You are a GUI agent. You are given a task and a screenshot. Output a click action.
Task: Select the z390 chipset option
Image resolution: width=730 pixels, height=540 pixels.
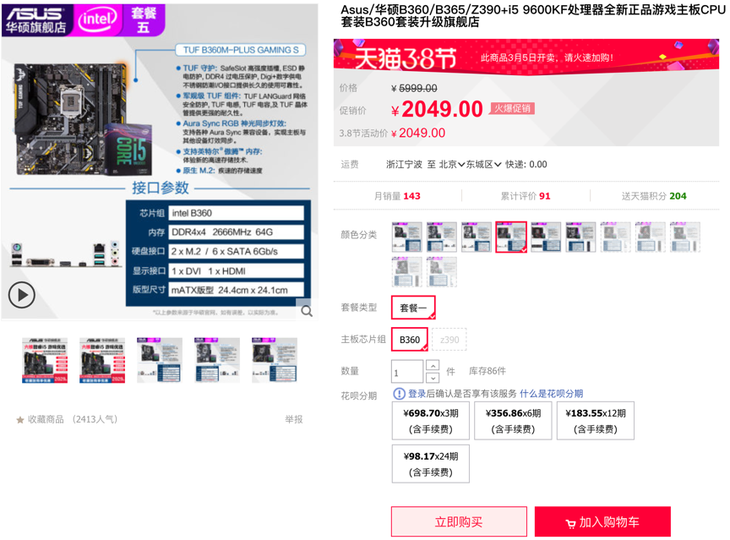coord(449,339)
